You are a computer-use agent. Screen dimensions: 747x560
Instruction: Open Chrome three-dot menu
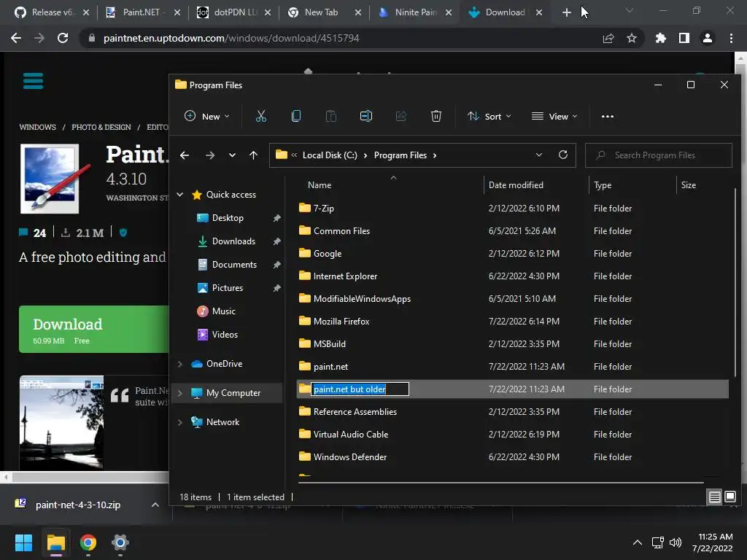click(x=731, y=38)
